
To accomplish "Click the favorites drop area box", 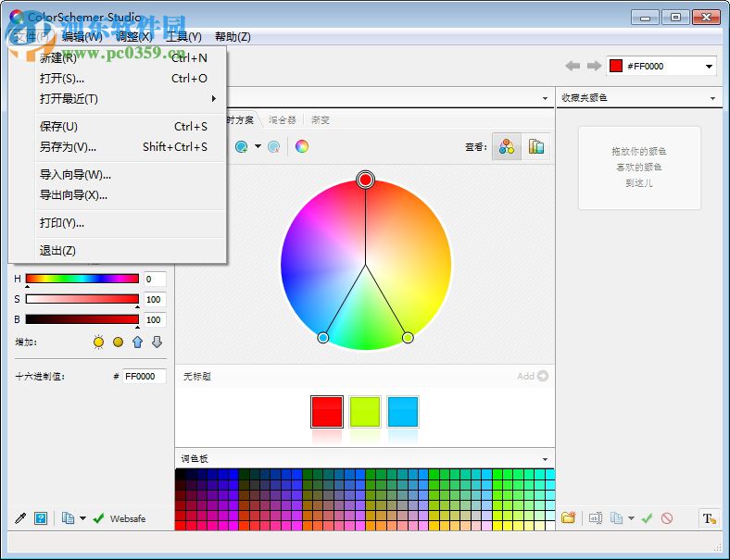I will tap(639, 168).
